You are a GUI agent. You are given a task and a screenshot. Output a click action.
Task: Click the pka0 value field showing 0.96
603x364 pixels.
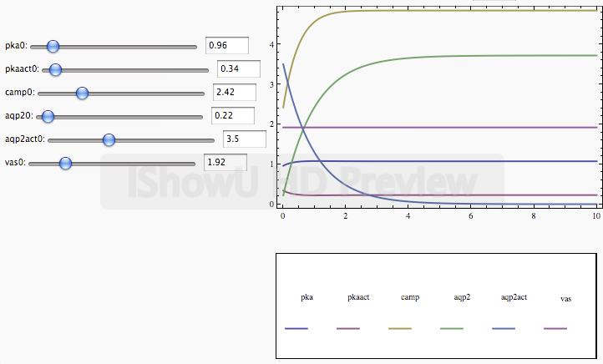tap(227, 45)
